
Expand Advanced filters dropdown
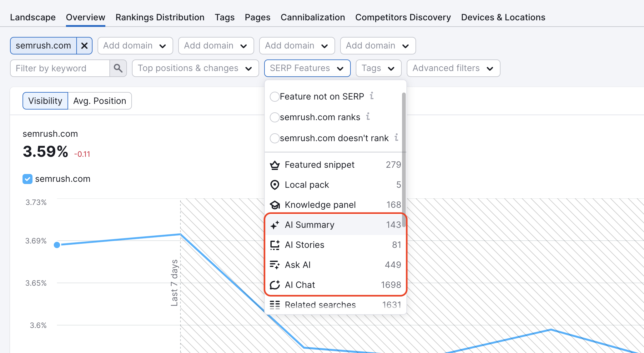[x=453, y=68]
